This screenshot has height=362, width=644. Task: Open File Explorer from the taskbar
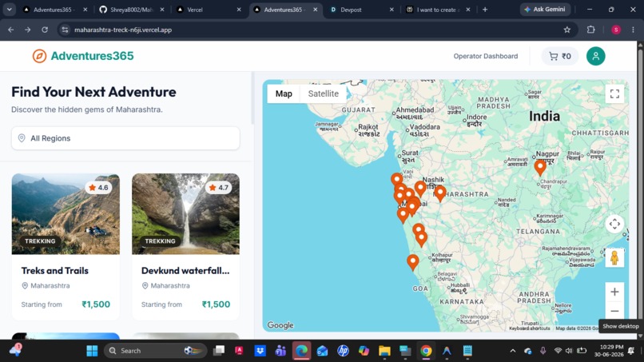(384, 351)
